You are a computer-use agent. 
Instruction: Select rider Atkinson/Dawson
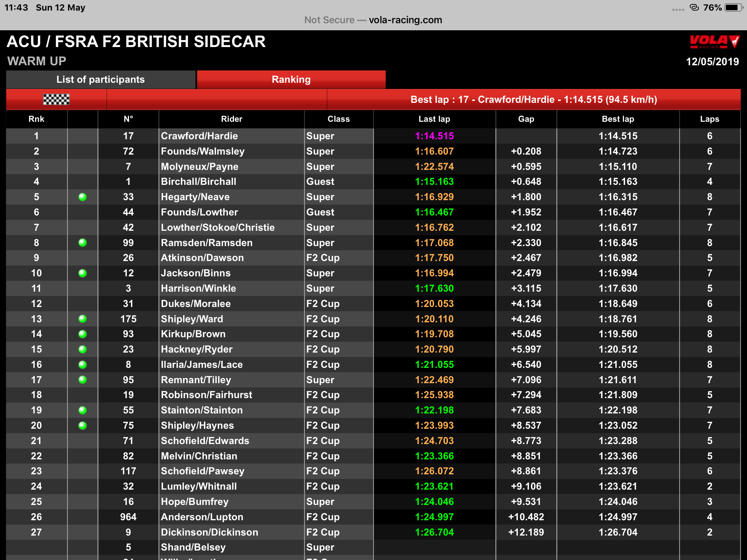(202, 258)
